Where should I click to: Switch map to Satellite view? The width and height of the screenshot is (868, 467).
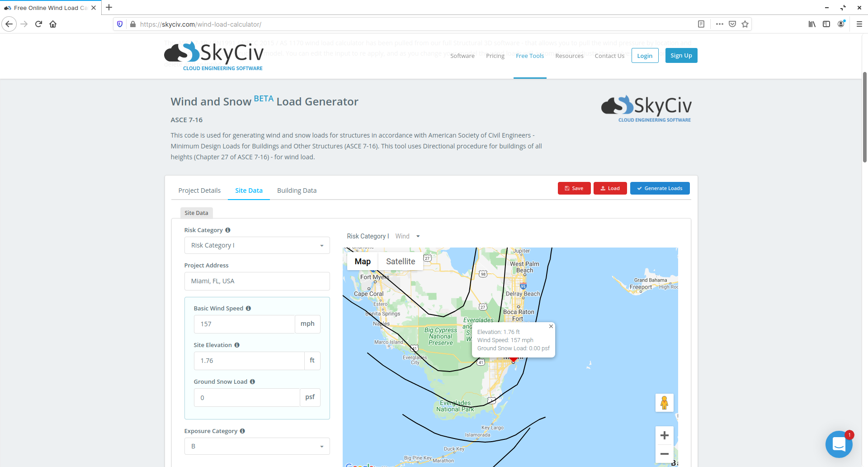[x=401, y=261]
